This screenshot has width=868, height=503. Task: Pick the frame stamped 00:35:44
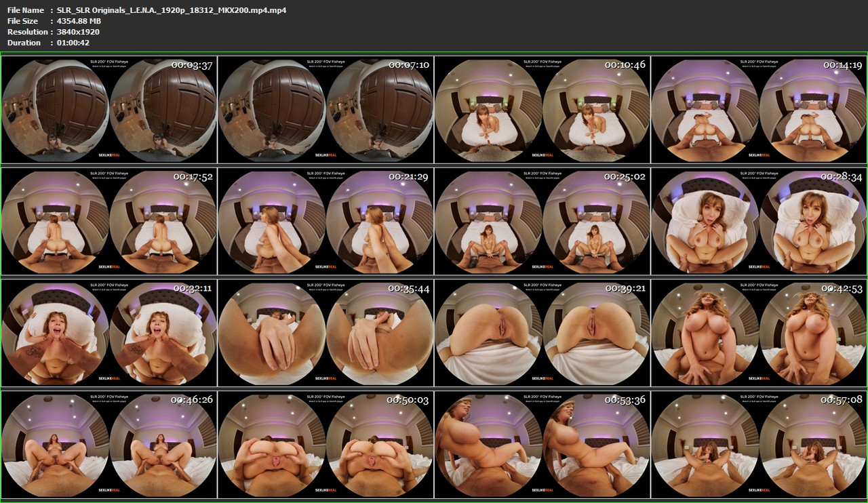(325, 334)
